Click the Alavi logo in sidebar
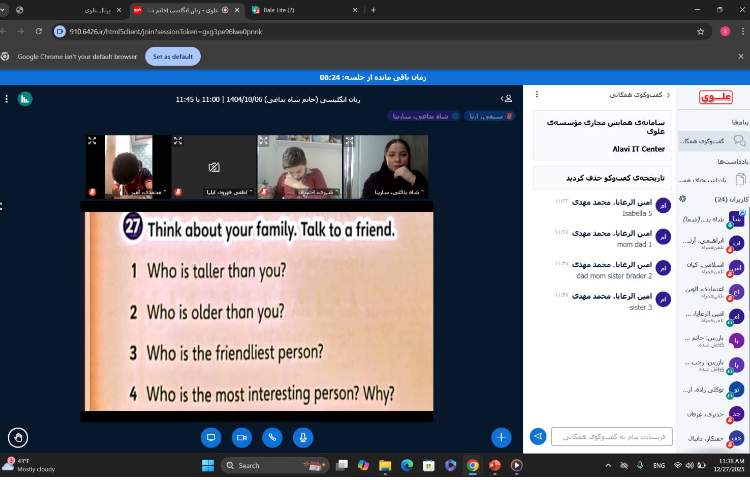Screen dimensions: 750x480 click(718, 97)
